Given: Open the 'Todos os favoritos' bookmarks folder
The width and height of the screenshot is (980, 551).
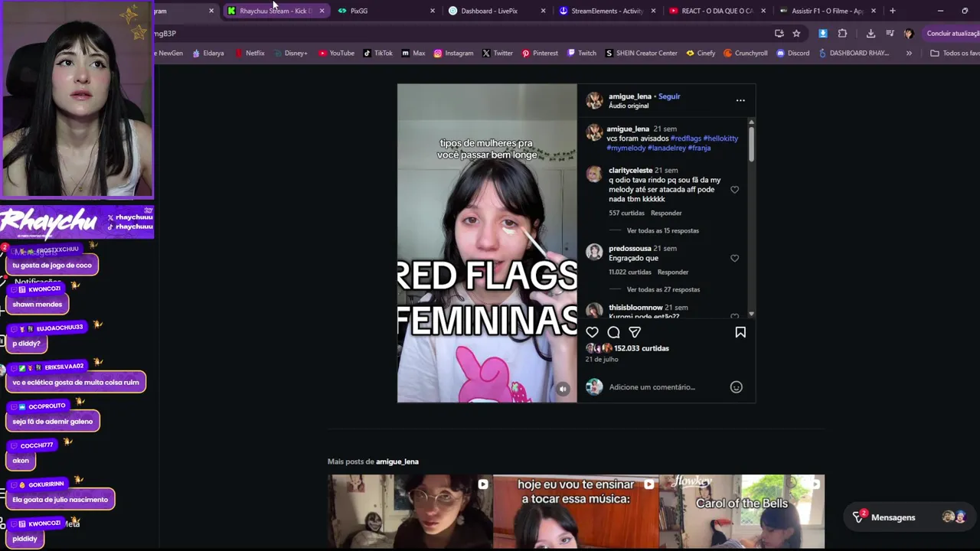Looking at the screenshot, I should click(x=955, y=54).
